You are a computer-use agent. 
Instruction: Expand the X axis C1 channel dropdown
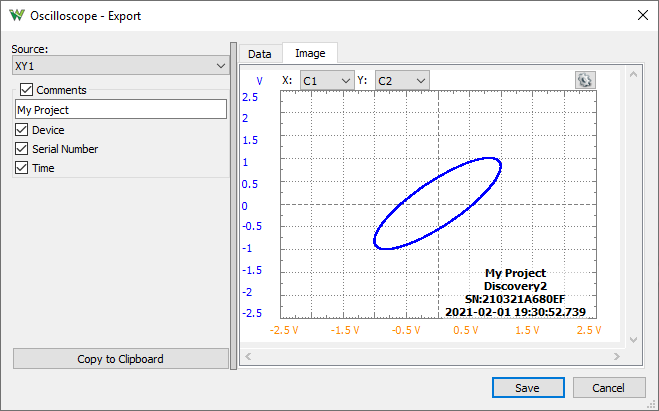[x=328, y=80]
